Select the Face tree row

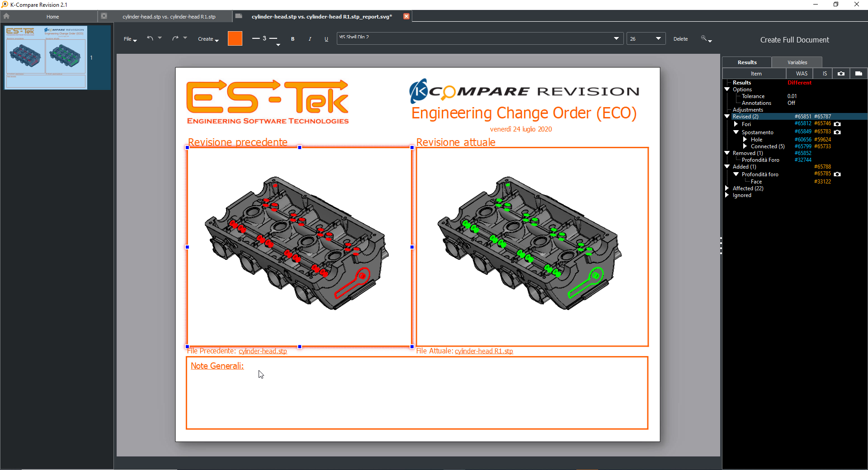[x=795, y=182]
